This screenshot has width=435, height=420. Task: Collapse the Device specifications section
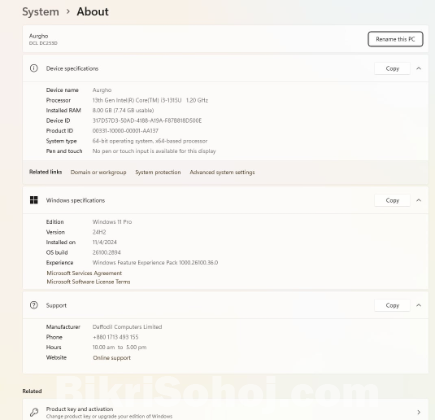point(419,69)
